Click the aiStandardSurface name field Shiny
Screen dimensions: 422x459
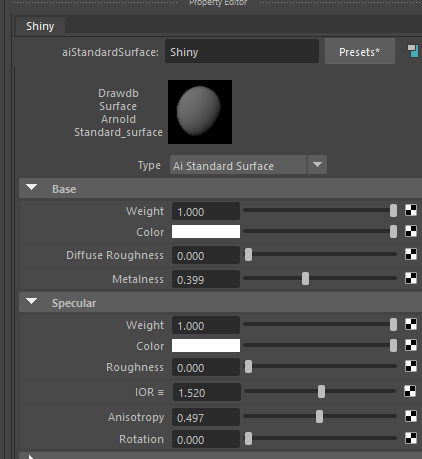[242, 51]
